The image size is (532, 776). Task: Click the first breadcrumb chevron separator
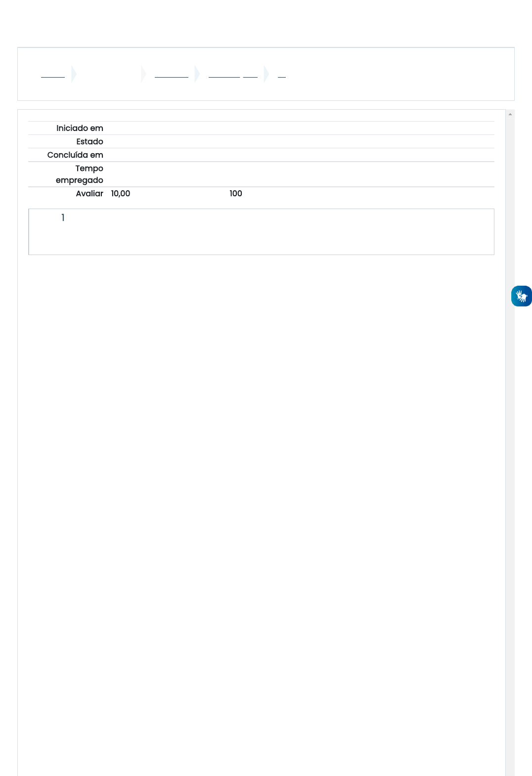coord(74,74)
